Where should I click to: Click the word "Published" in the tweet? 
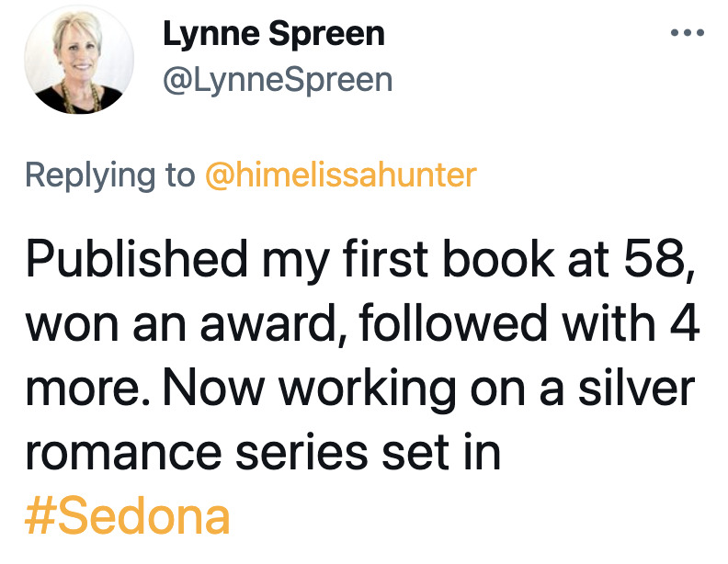136,261
